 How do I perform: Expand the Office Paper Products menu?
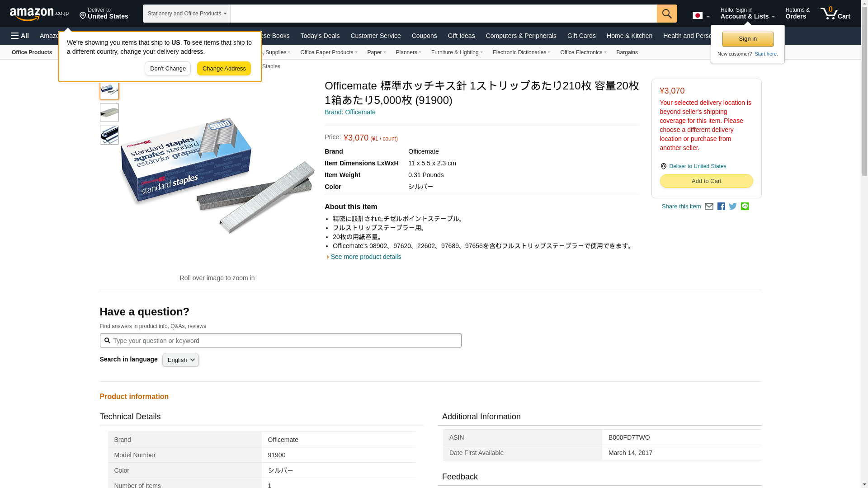pos(328,52)
